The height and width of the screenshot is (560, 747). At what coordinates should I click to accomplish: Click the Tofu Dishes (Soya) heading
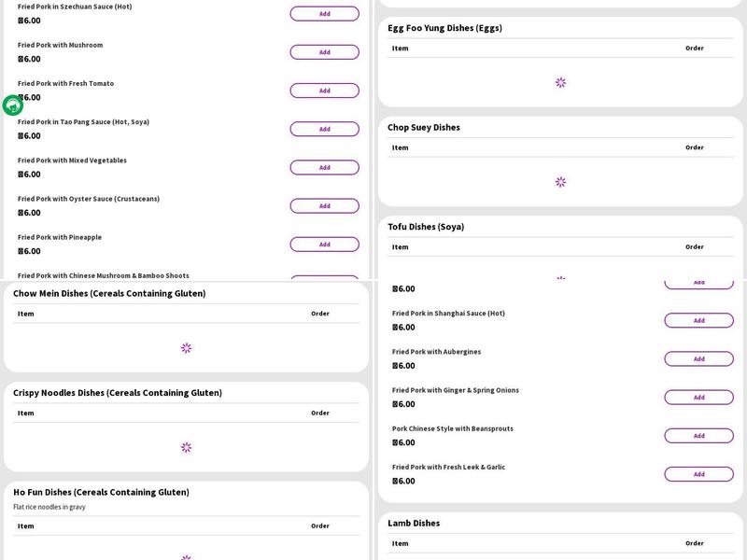click(426, 227)
